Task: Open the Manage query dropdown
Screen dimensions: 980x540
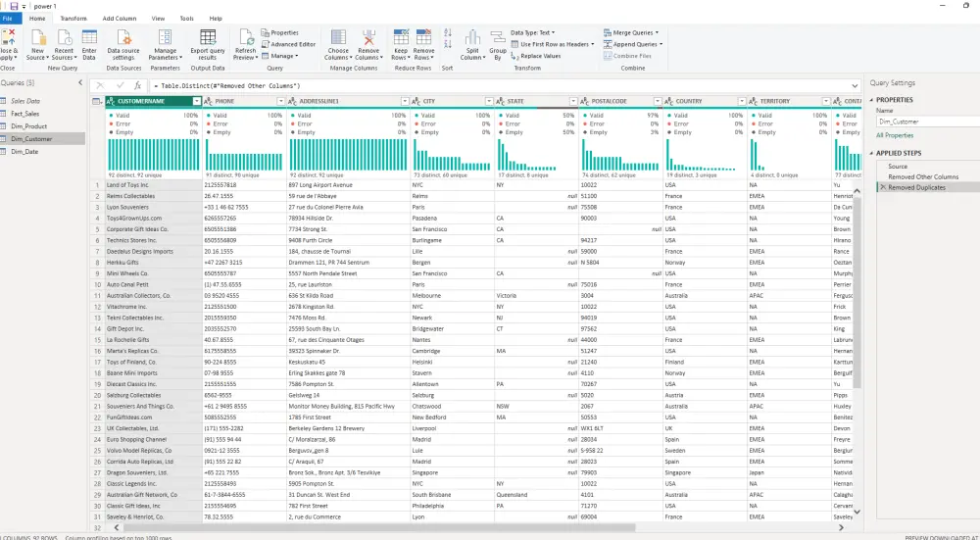Action: click(x=280, y=56)
